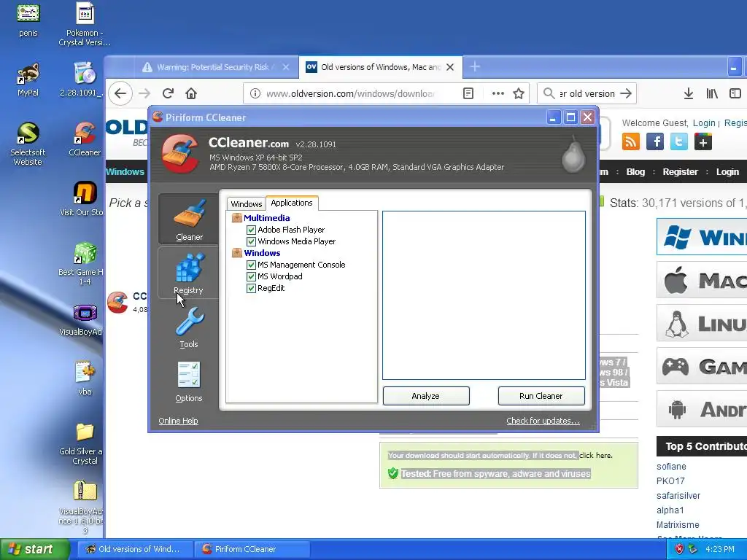Open browser downloads panel
The height and width of the screenshot is (560, 747).
[x=689, y=93]
